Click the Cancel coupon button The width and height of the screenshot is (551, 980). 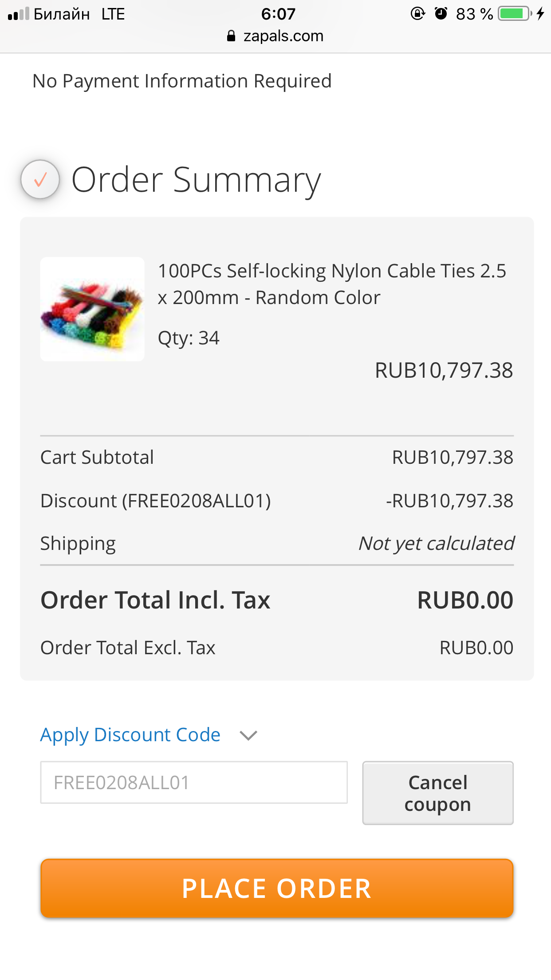[x=438, y=793]
